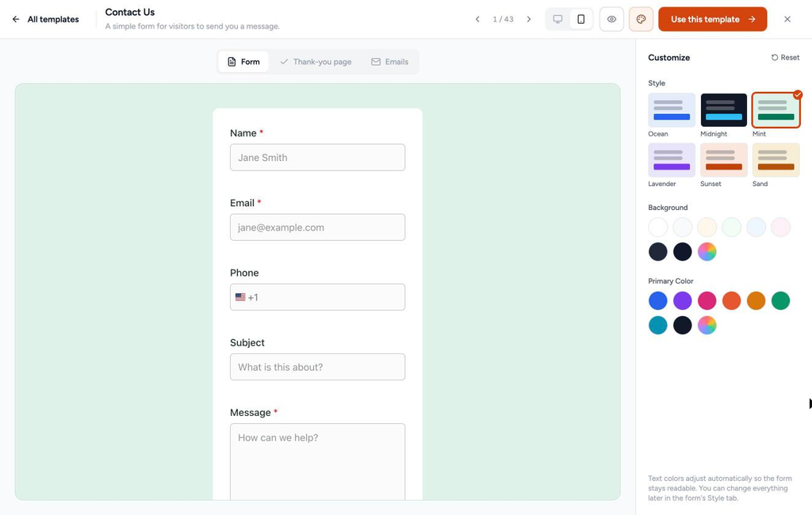
Task: Go back to All templates
Action: tap(45, 19)
